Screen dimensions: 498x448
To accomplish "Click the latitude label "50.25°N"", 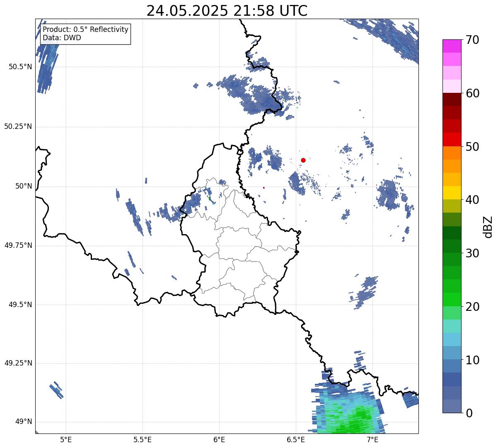I will pos(18,126).
